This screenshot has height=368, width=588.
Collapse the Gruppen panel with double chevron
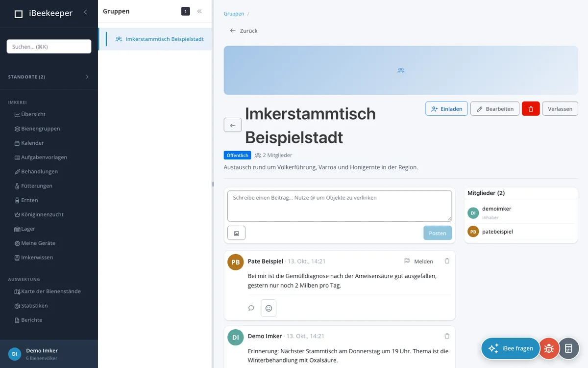(199, 11)
